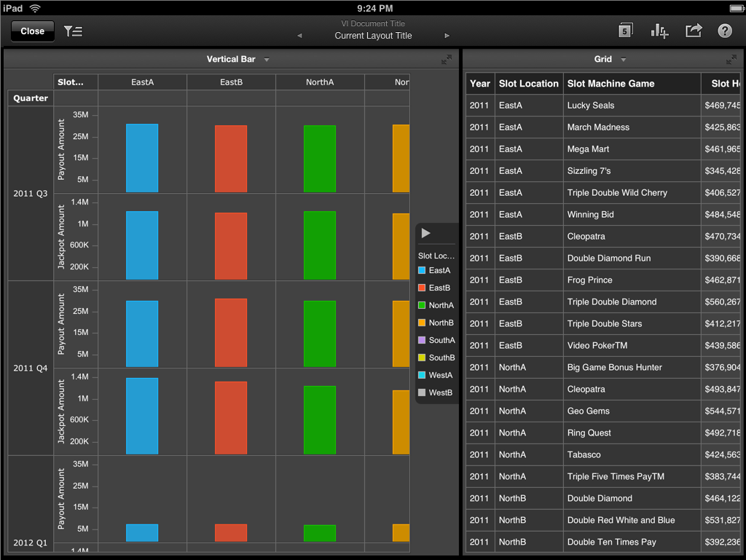The width and height of the screenshot is (746, 560).
Task: Select NorthA green legend swatch
Action: (x=422, y=305)
